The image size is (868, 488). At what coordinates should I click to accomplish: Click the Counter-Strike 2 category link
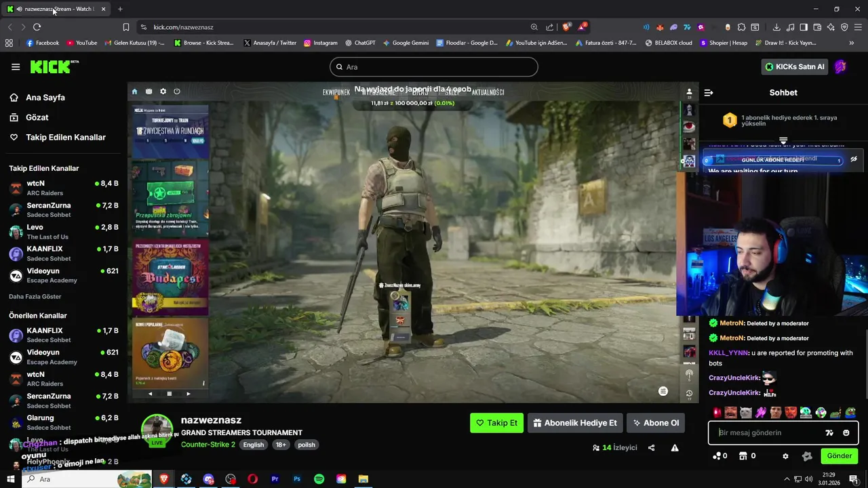pyautogui.click(x=208, y=445)
